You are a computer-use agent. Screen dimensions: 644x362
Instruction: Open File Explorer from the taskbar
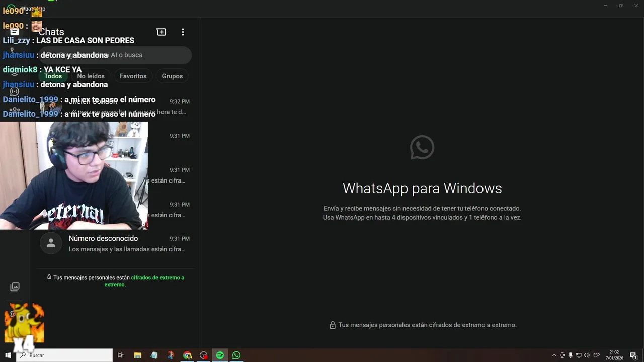coord(138,355)
